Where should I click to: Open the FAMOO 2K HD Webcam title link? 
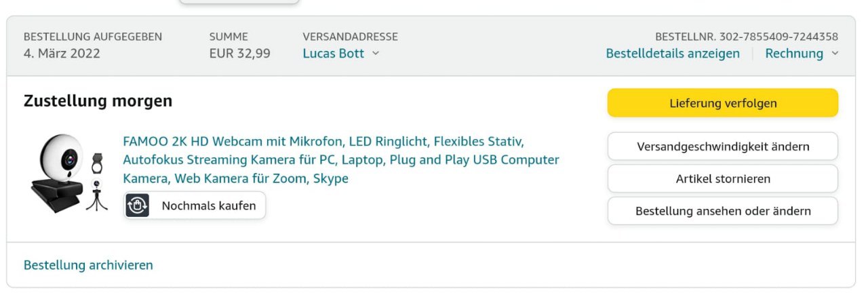point(340,160)
